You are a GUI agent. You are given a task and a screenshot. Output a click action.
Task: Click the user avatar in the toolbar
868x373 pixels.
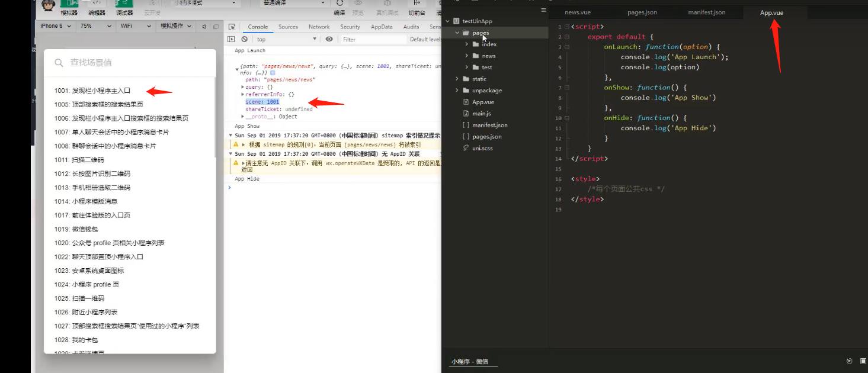pos(49,5)
